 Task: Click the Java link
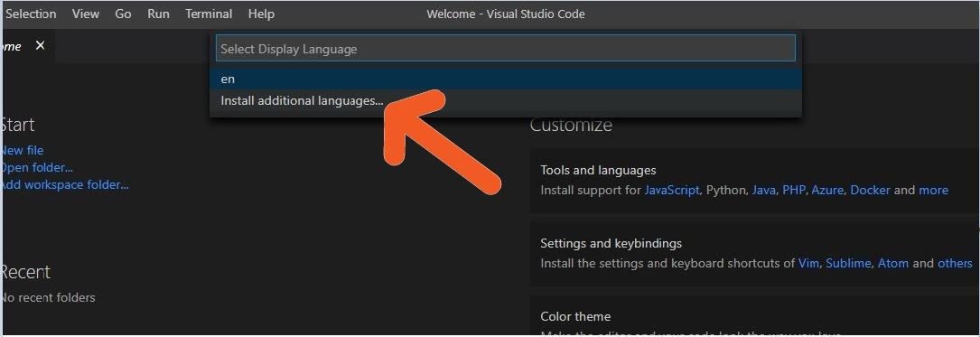pyautogui.click(x=764, y=190)
